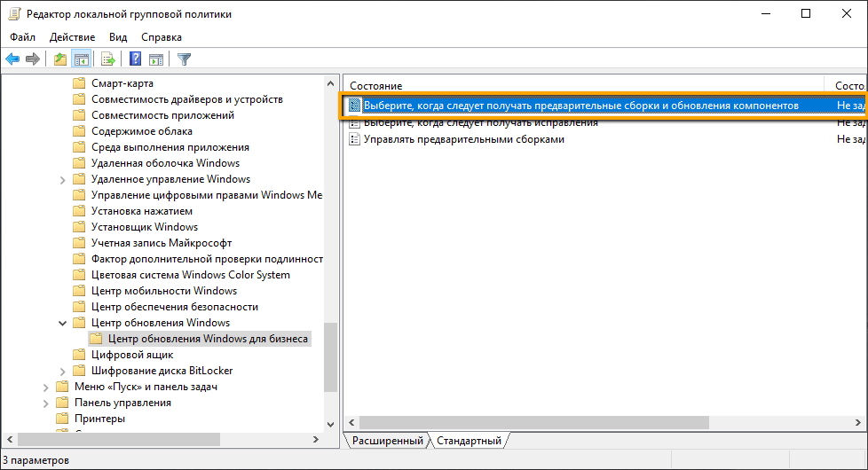
Task: Switch to the Стандартный tab
Action: click(x=469, y=441)
